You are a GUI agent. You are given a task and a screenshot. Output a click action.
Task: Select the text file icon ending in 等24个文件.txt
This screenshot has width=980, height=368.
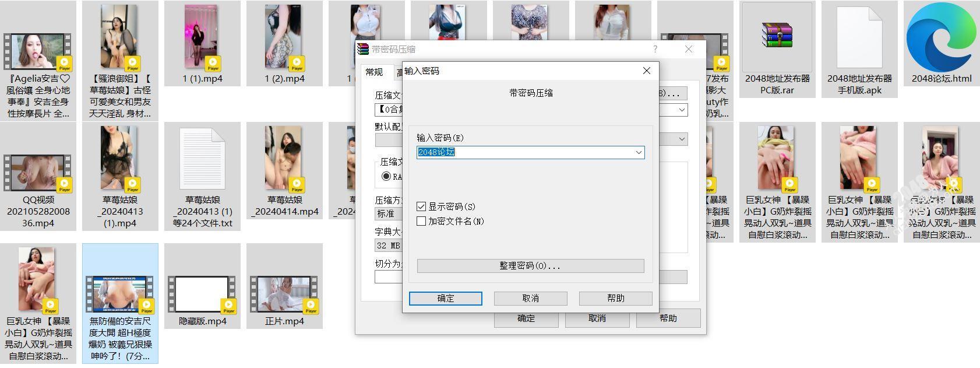pos(202,157)
